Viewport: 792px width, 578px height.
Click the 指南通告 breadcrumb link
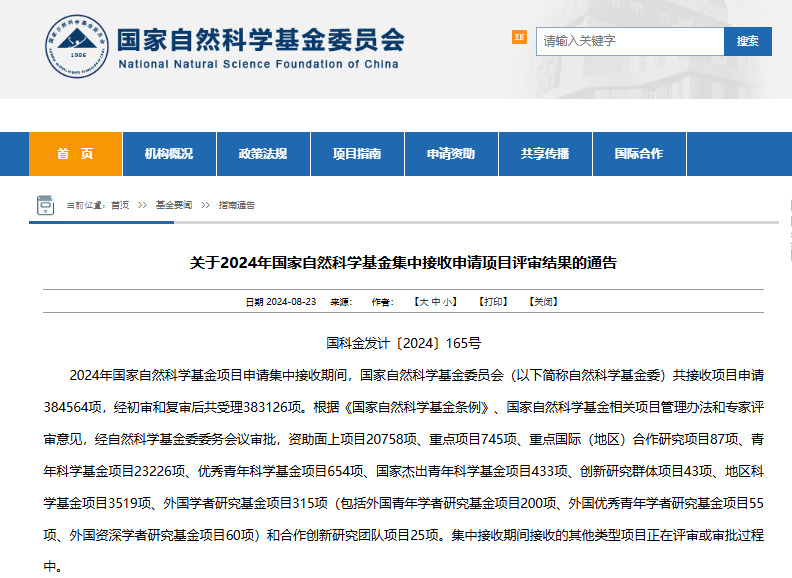pos(237,205)
